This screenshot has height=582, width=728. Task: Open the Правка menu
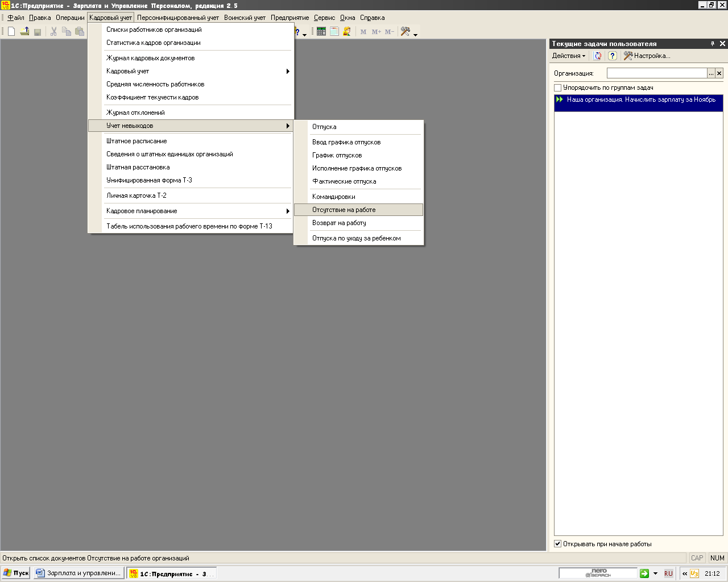click(x=40, y=18)
